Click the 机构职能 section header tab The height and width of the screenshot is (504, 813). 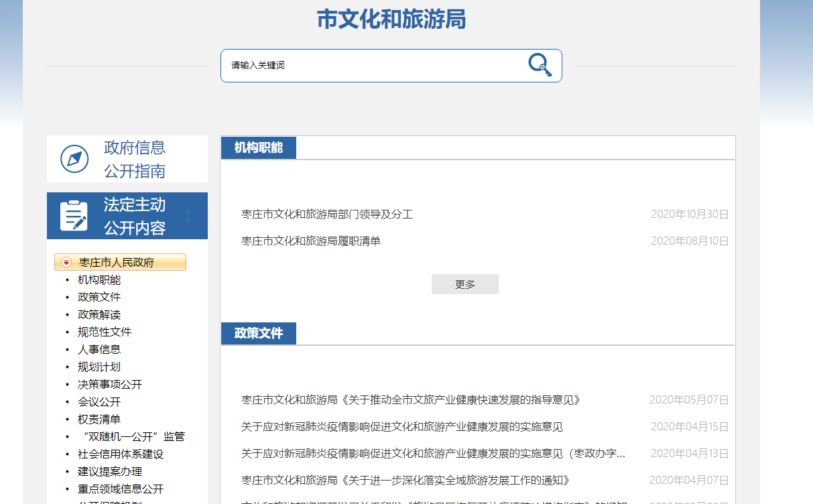[259, 148]
